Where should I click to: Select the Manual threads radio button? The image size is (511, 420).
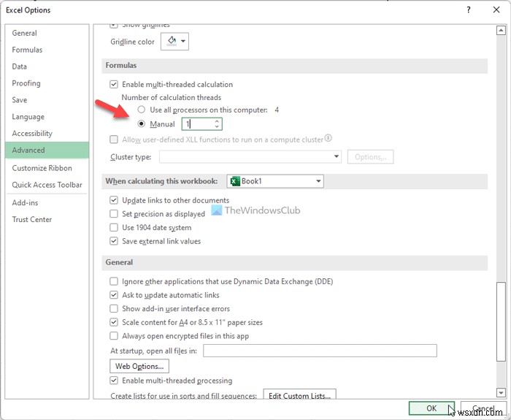point(141,124)
